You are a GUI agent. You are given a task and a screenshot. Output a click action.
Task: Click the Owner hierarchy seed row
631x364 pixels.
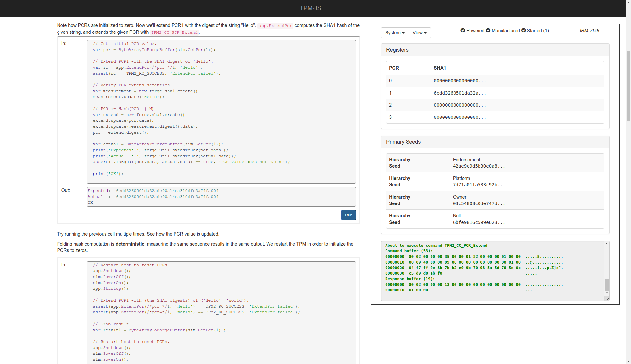pyautogui.click(x=495, y=200)
